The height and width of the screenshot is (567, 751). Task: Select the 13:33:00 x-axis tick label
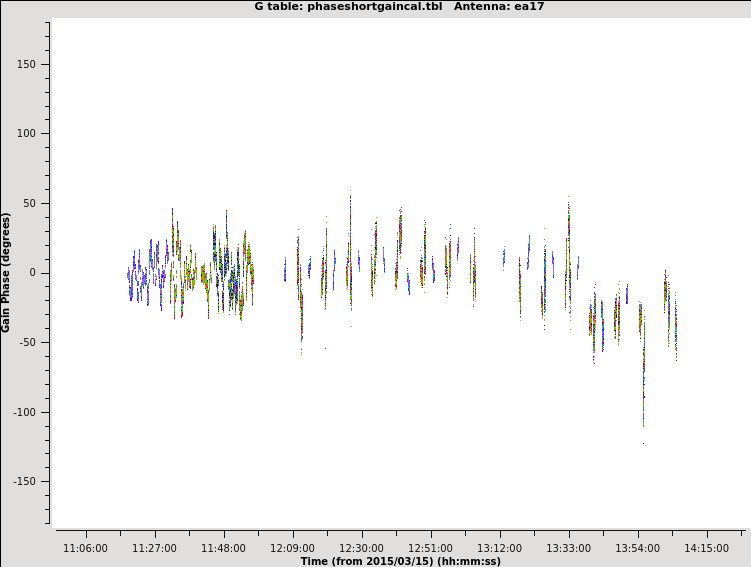[x=568, y=548]
